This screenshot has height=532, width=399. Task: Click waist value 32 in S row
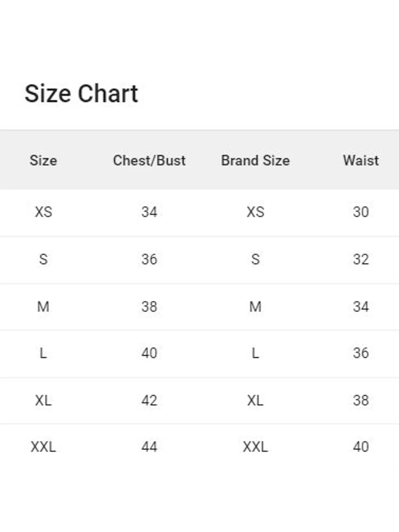coord(361,259)
